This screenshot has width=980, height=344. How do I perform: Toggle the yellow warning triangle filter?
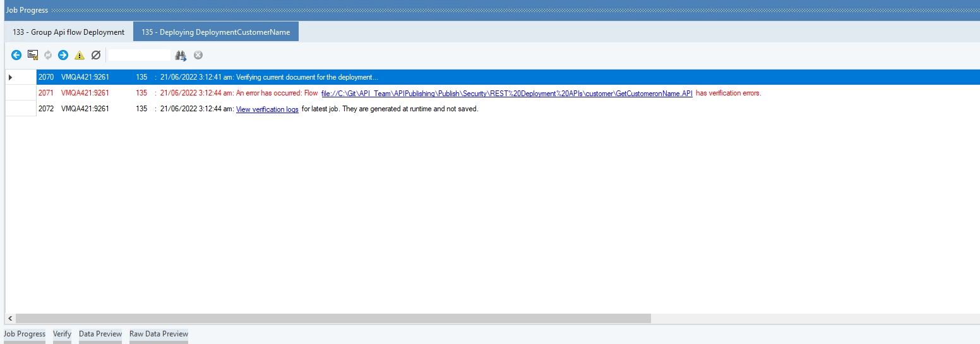[80, 55]
